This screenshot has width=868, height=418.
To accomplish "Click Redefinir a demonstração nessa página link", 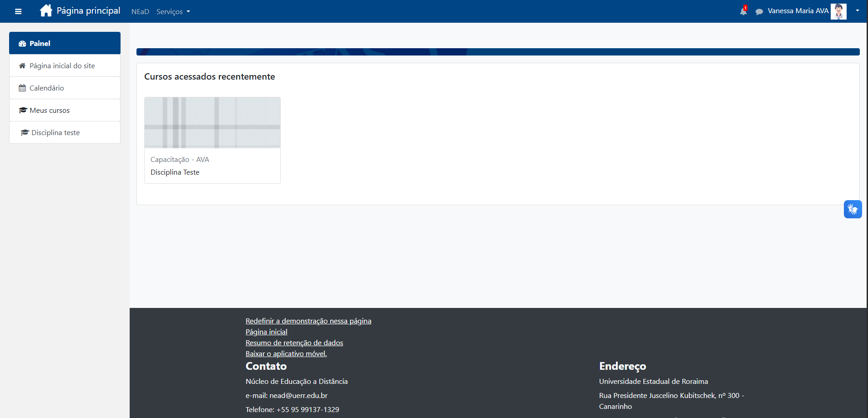I will 308,321.
